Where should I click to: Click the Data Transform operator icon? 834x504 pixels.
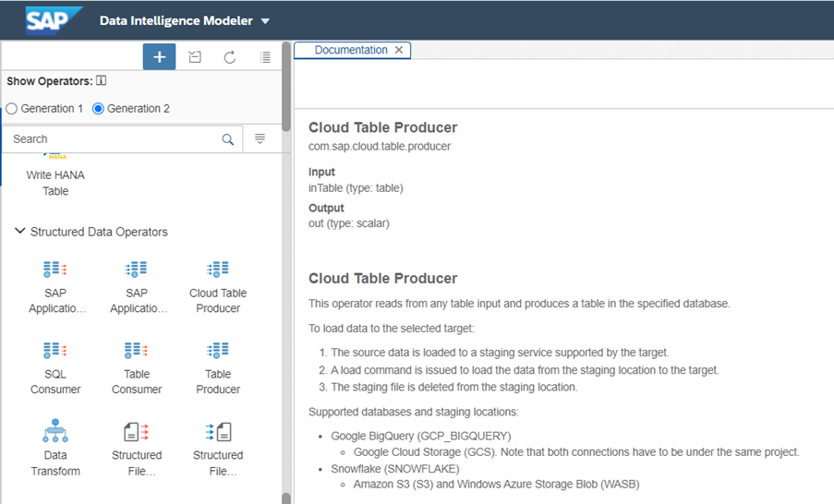pyautogui.click(x=55, y=431)
